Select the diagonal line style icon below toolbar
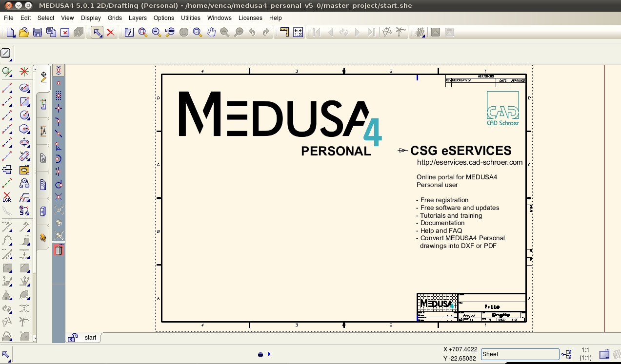Screen dimensions: 621x364 coord(6,53)
